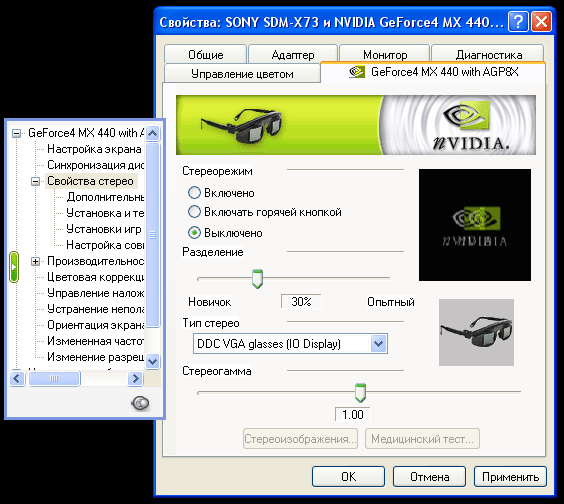Switch to the 'Адаптер' tab
This screenshot has height=504, width=564.
pyautogui.click(x=293, y=55)
